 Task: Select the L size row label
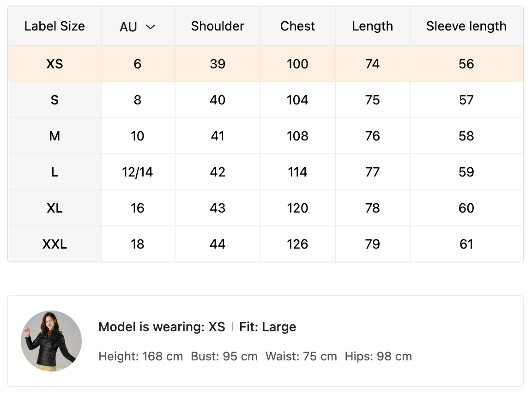(x=54, y=172)
